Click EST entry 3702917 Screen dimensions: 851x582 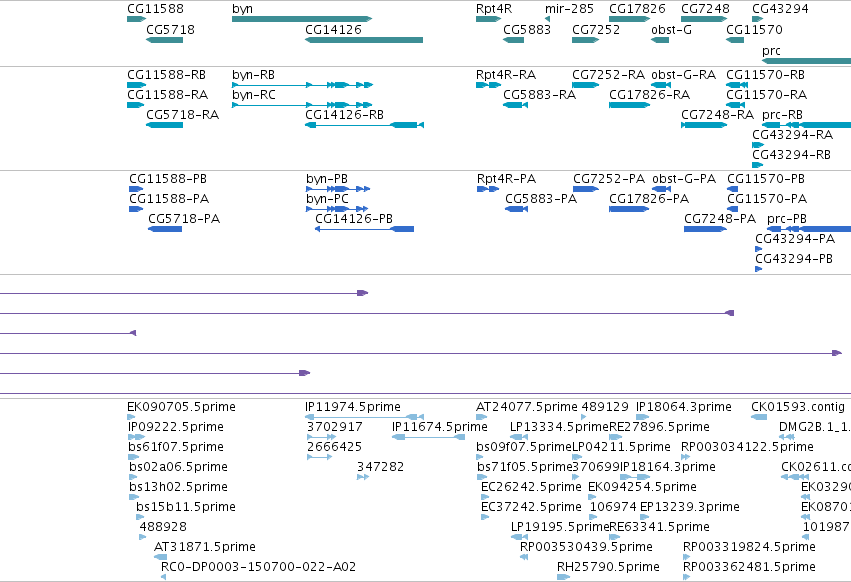pyautogui.click(x=322, y=437)
